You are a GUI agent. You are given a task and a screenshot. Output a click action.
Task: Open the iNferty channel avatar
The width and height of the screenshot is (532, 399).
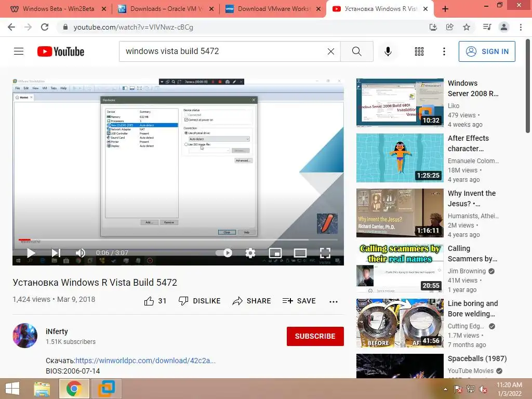click(x=25, y=336)
